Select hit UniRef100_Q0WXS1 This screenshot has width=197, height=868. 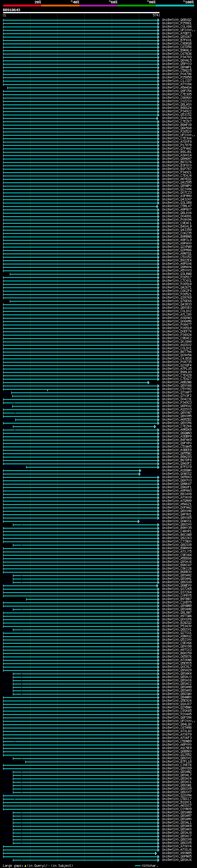[x=177, y=521]
